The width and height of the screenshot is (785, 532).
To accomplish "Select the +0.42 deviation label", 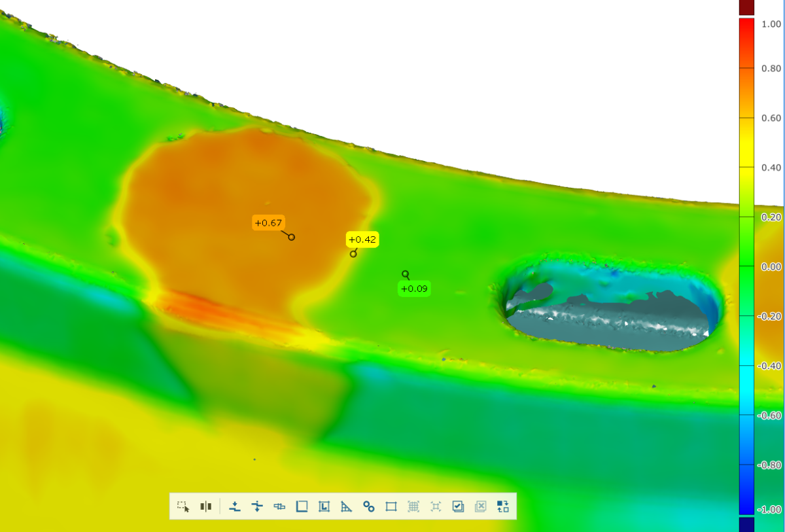I will tap(362, 239).
